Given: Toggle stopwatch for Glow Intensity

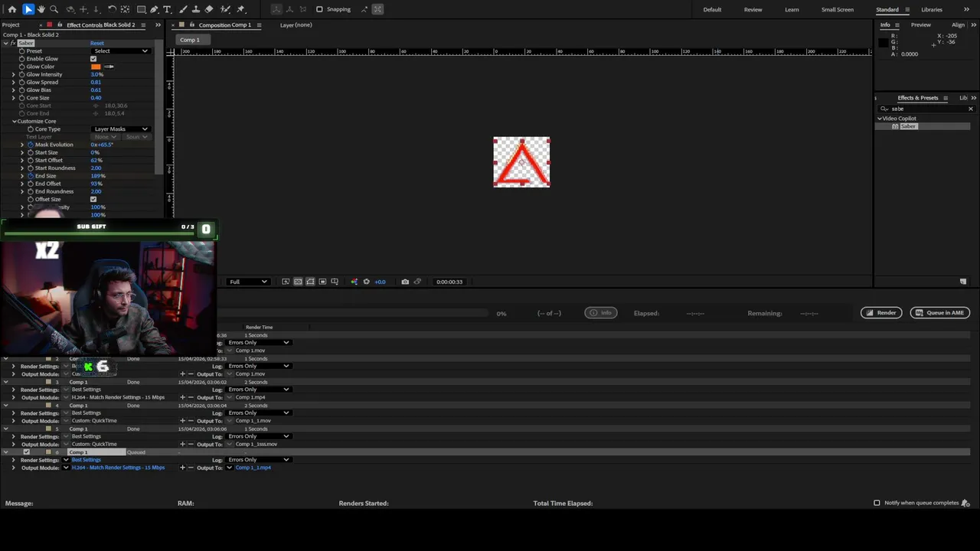Looking at the screenshot, I should [22, 74].
